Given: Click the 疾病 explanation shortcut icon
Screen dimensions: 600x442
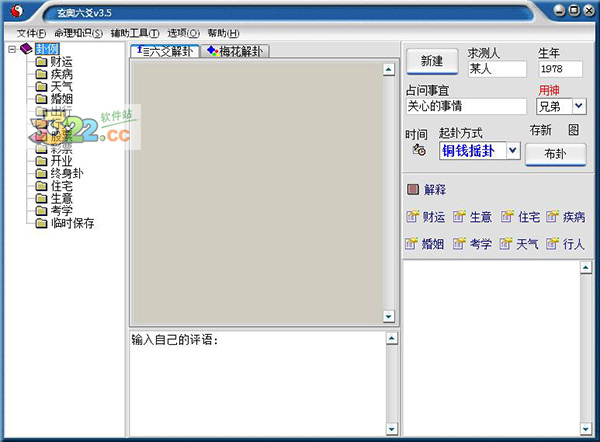Looking at the screenshot, I should coord(552,217).
